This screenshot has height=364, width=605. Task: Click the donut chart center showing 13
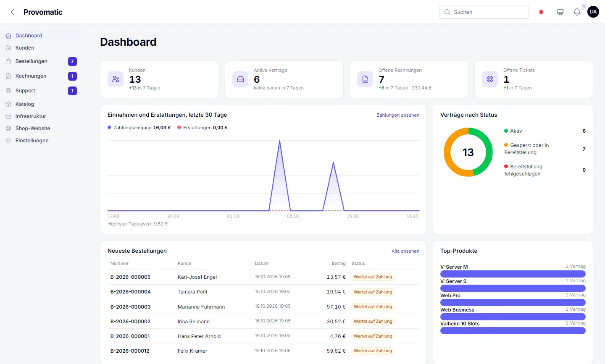tap(468, 152)
